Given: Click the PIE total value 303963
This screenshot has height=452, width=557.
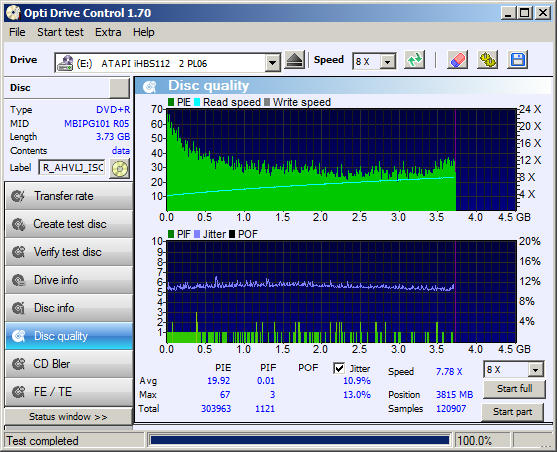Looking at the screenshot, I should [216, 409].
